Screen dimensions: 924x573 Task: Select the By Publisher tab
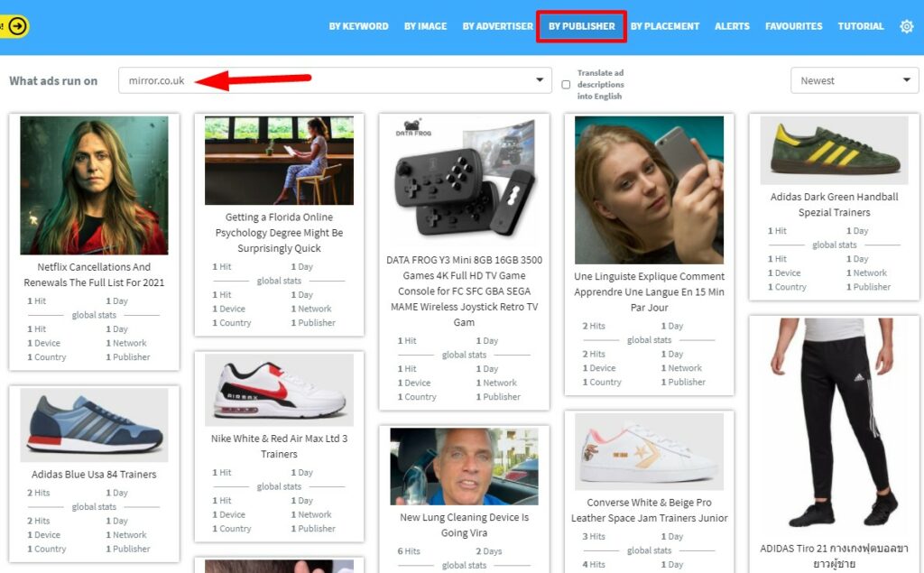pos(581,26)
